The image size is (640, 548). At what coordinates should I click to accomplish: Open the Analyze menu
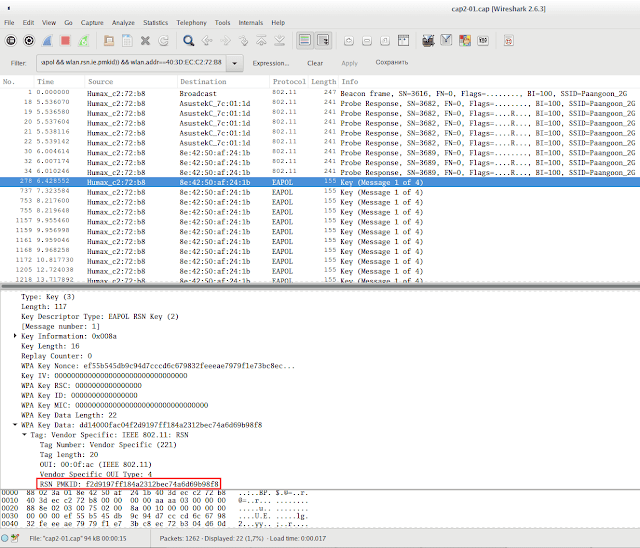[x=123, y=23]
